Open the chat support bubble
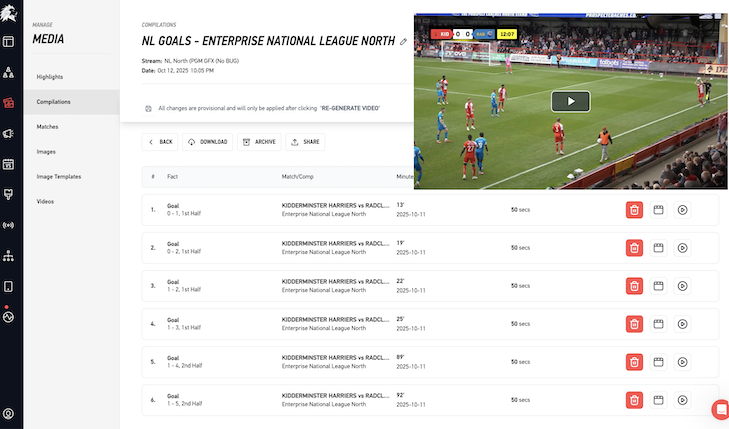729x429 pixels. pyautogui.click(x=719, y=409)
